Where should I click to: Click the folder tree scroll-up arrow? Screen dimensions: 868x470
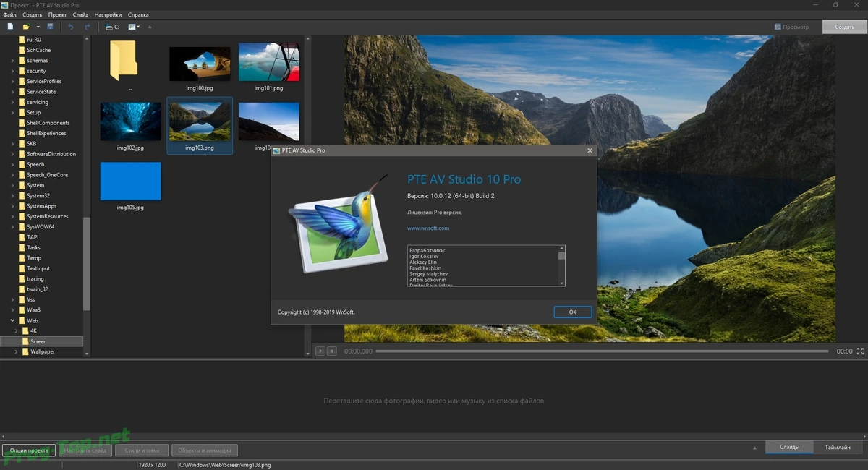click(87, 40)
